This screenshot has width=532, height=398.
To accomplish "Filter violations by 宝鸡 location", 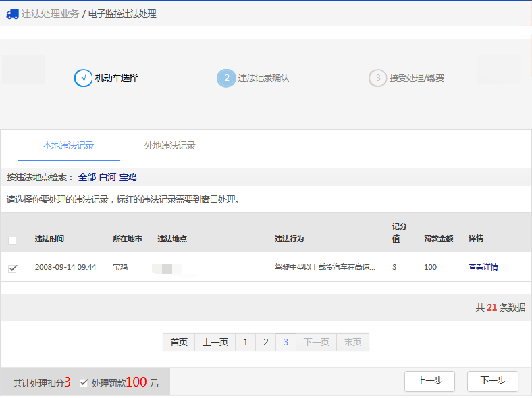I will click(128, 177).
